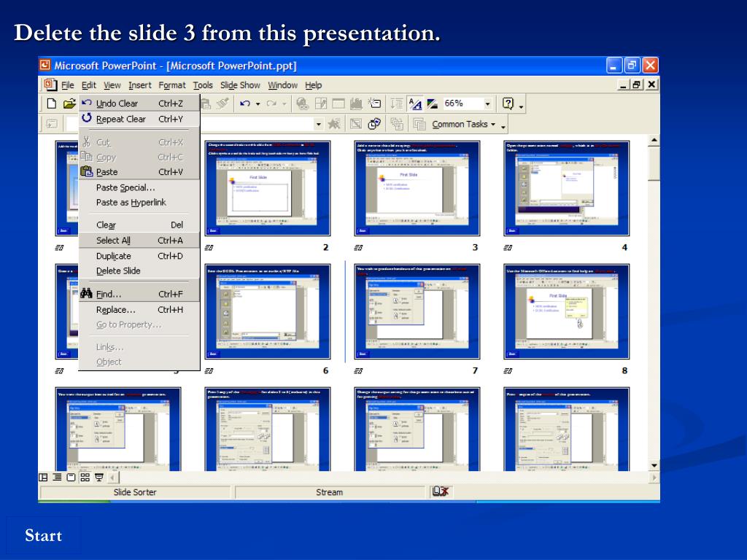Select the slide 2 thumbnail
Screen dimensions: 747x560
pos(267,188)
